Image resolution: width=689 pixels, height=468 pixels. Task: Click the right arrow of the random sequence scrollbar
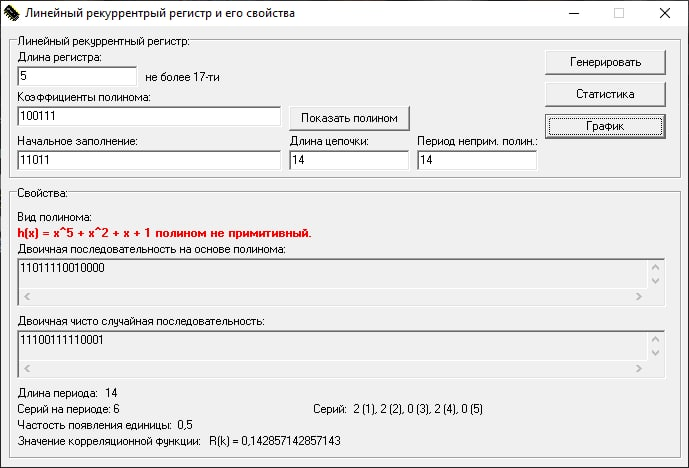pyautogui.click(x=638, y=369)
